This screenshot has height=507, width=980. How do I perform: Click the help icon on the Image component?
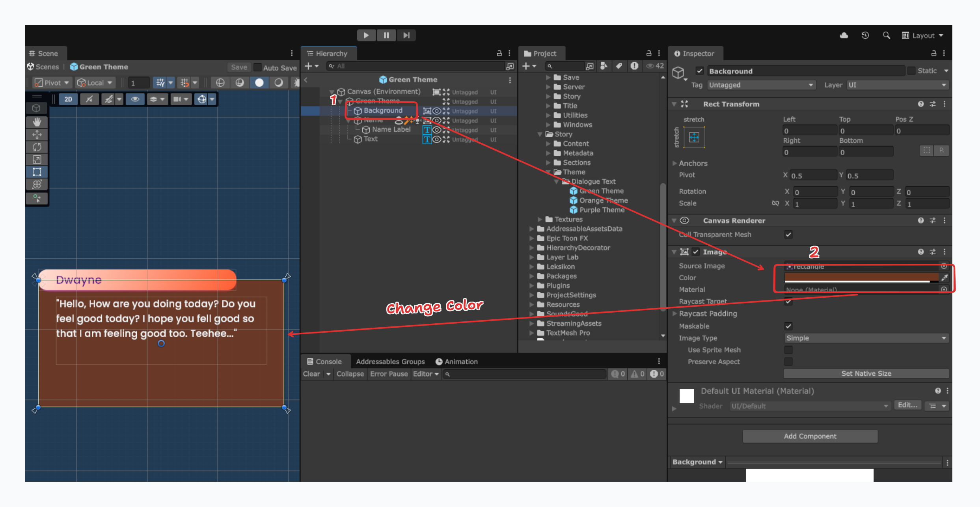coord(921,252)
